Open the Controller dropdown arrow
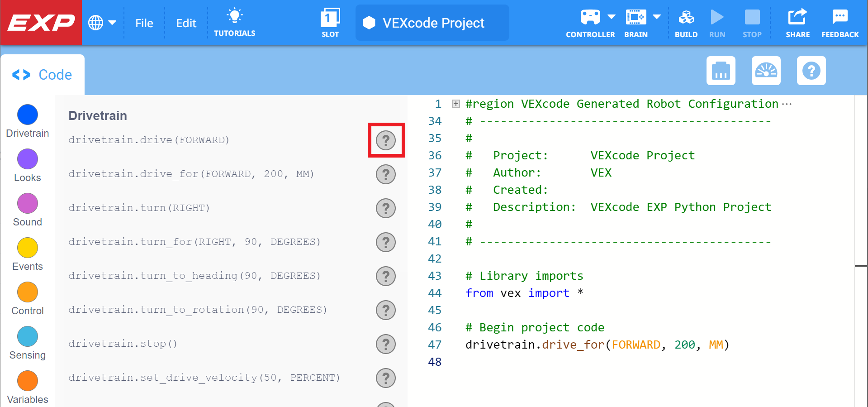The image size is (868, 407). click(x=612, y=17)
